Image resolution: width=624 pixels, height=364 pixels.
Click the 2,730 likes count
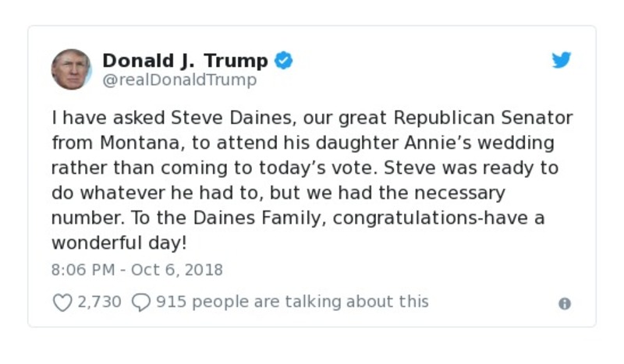tap(99, 302)
